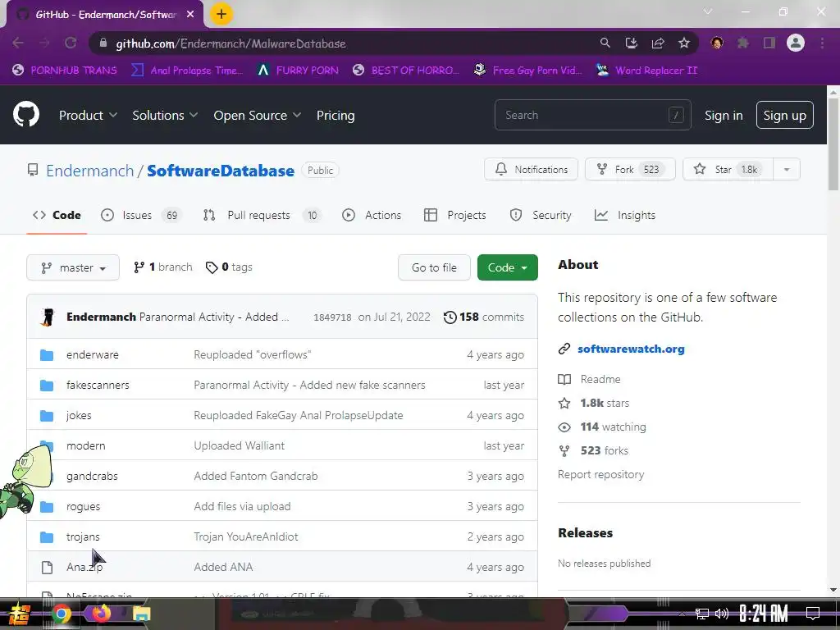Open the Projects tab

pyautogui.click(x=454, y=215)
